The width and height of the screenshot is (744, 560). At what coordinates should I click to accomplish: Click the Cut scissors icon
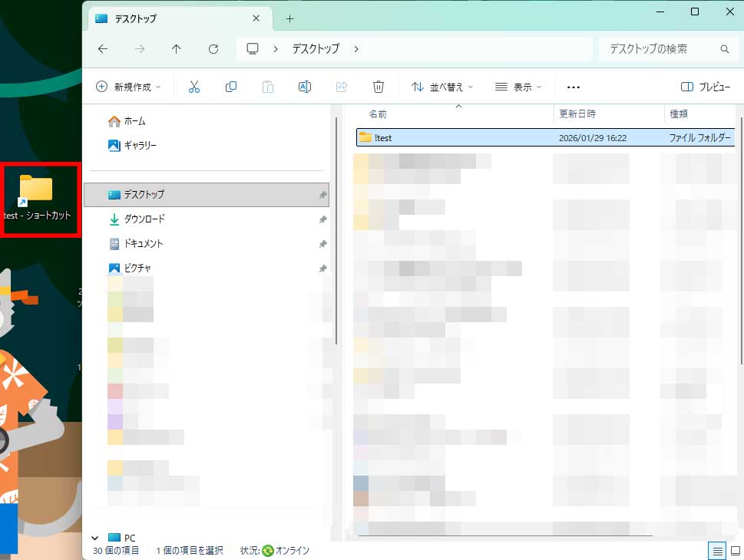(194, 87)
